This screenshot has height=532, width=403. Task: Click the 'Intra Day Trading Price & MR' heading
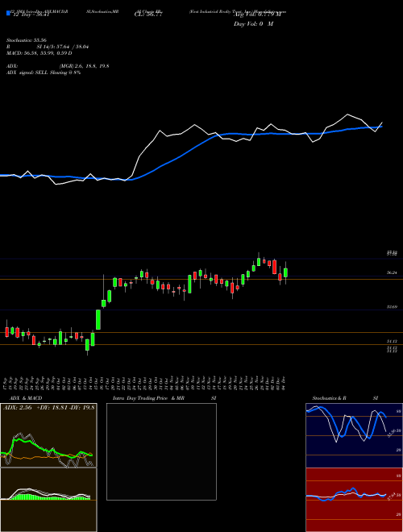click(149, 398)
